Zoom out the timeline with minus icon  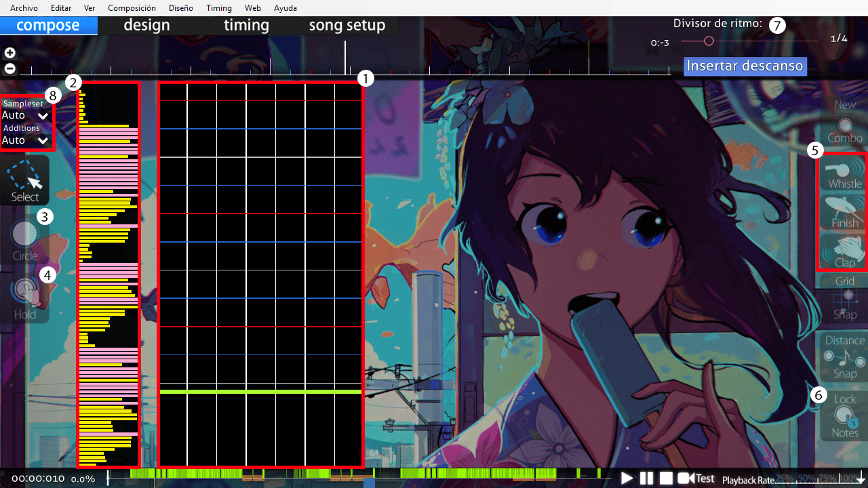[9, 68]
